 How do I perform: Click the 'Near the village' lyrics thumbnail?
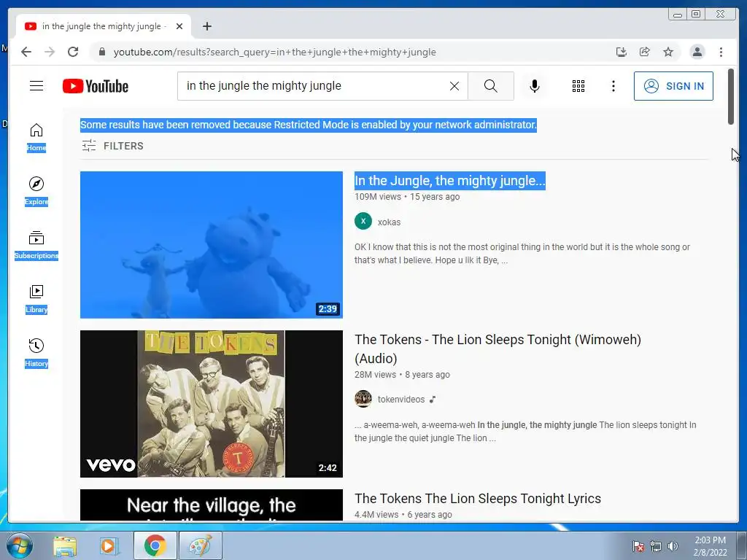click(x=211, y=505)
